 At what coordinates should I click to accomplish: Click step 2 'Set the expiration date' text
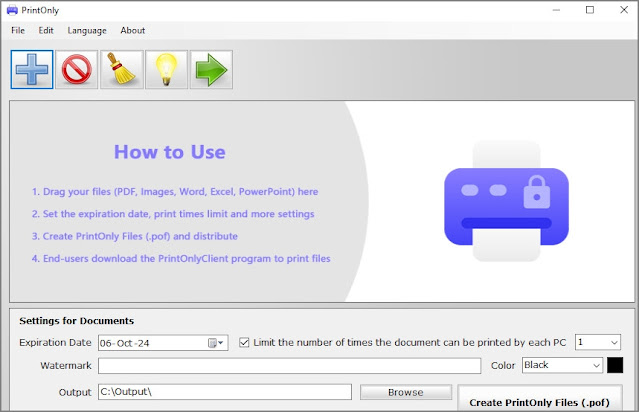click(173, 214)
